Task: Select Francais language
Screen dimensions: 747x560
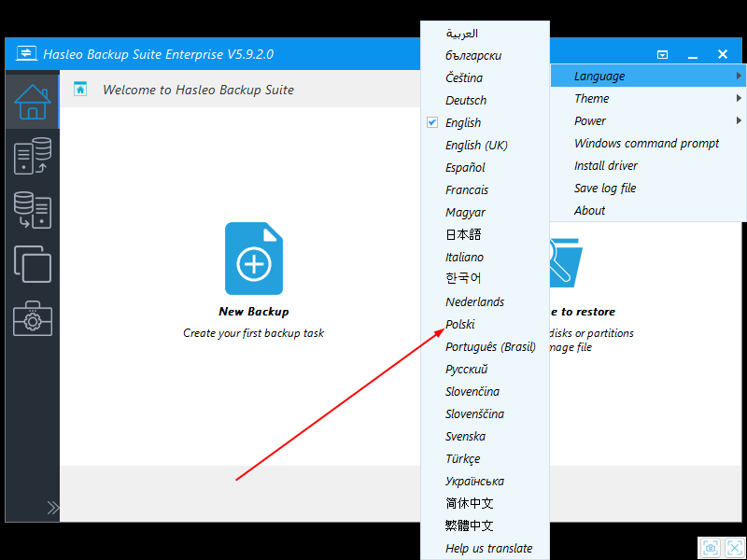Action: (x=485, y=190)
